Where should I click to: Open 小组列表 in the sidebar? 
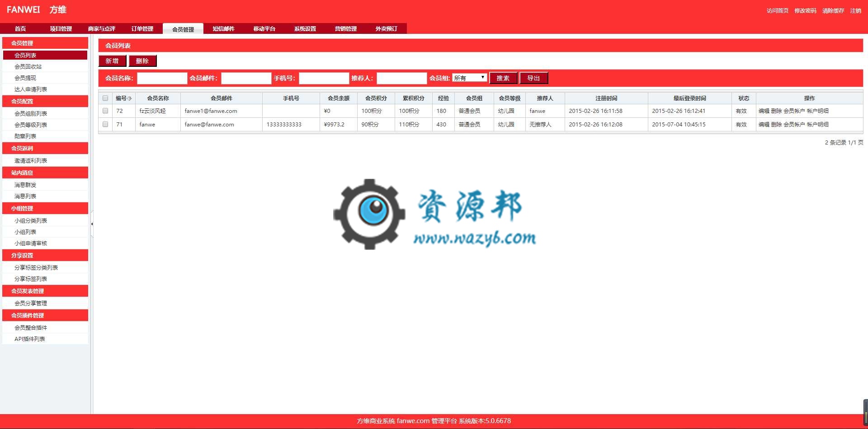[45, 232]
